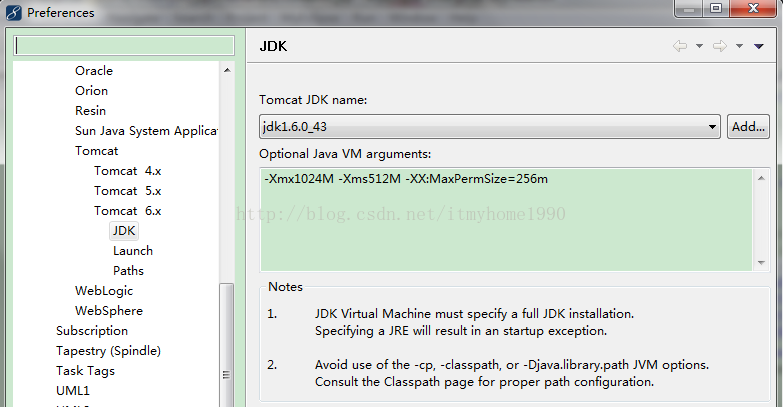Select WebLogic in the tree
Image resolution: width=783 pixels, height=407 pixels.
104,291
